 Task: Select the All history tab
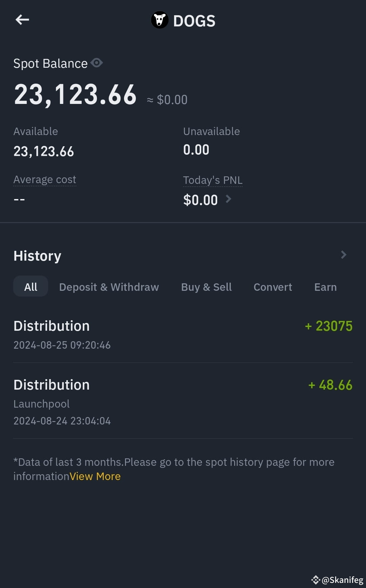30,287
